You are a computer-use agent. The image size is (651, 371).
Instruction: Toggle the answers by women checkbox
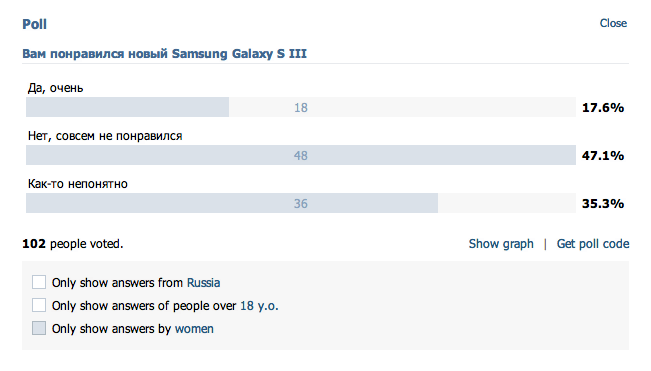(39, 328)
